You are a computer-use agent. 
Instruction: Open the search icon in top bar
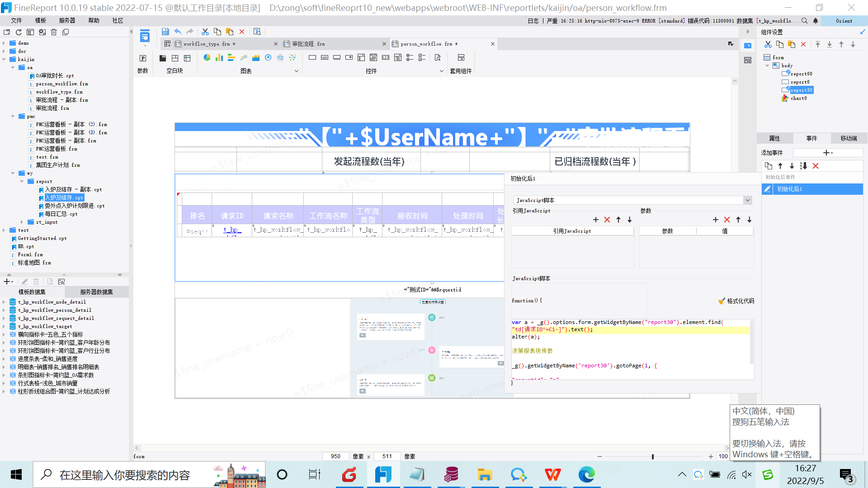(805, 21)
